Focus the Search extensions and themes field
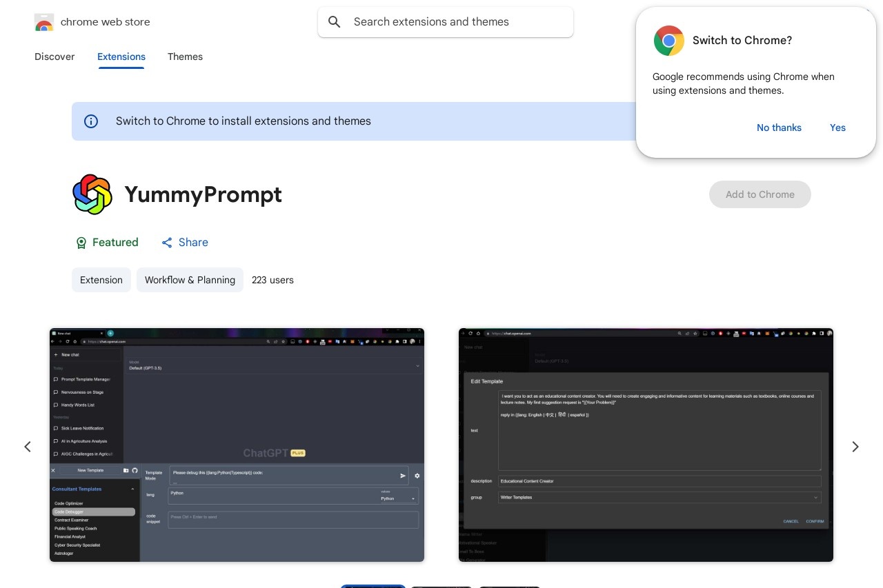 click(446, 22)
